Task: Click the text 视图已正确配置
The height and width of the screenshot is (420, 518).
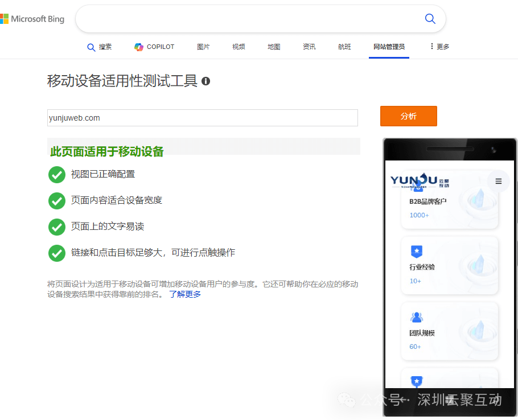Action: click(x=103, y=174)
